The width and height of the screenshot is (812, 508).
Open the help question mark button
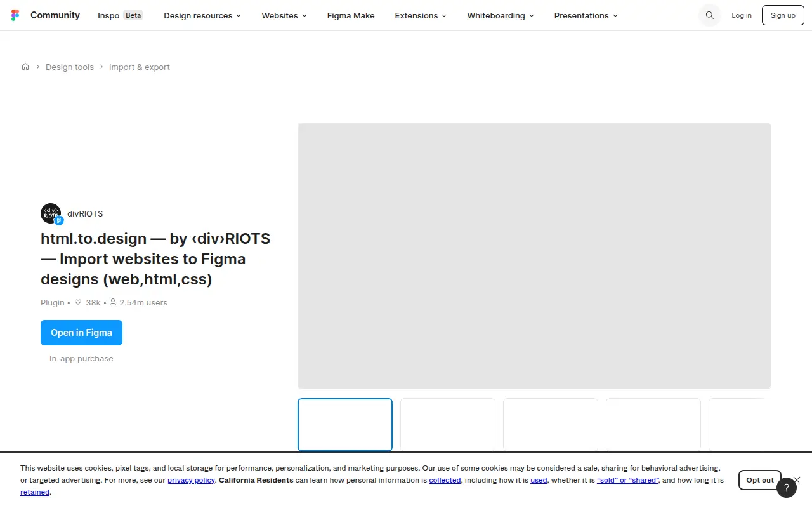click(787, 488)
